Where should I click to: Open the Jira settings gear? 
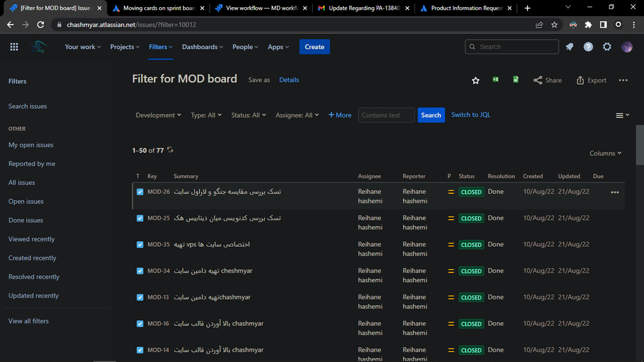click(607, 47)
